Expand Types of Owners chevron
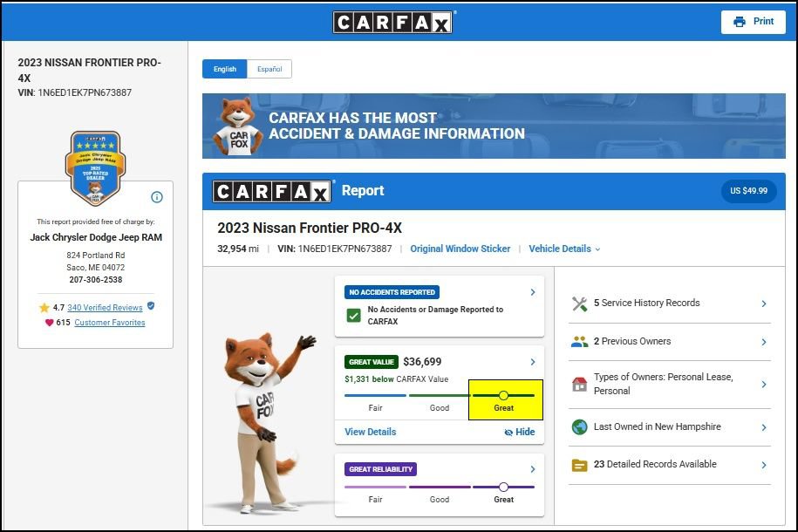The height and width of the screenshot is (532, 798). point(764,385)
